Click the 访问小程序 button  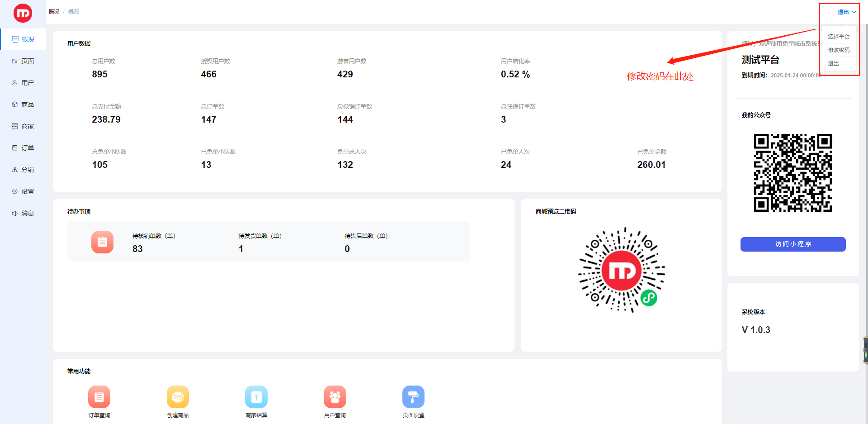[793, 244]
